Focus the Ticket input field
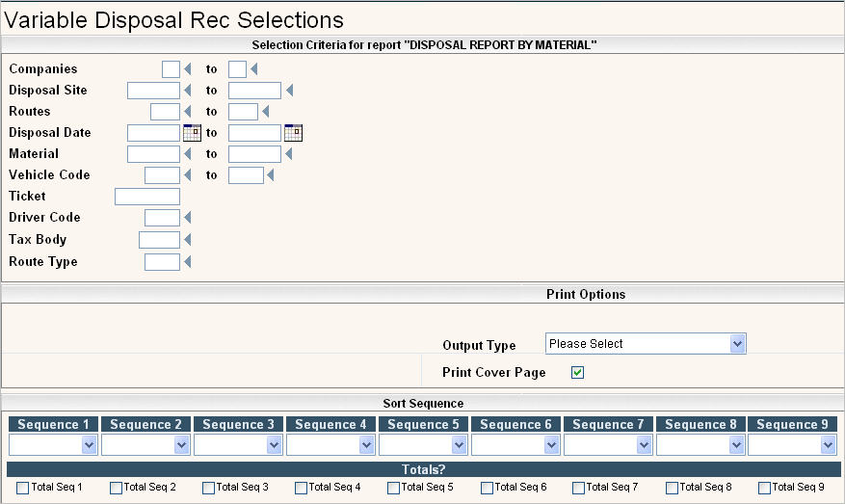 (x=147, y=197)
